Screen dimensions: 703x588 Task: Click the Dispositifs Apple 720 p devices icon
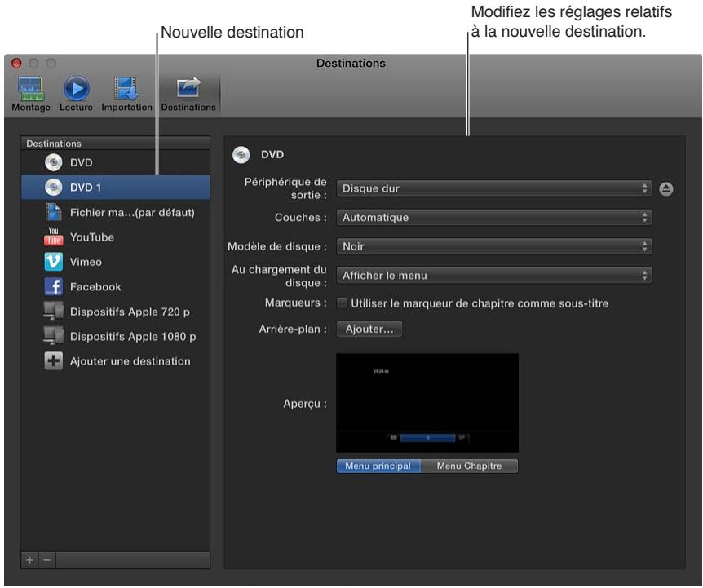tap(54, 311)
